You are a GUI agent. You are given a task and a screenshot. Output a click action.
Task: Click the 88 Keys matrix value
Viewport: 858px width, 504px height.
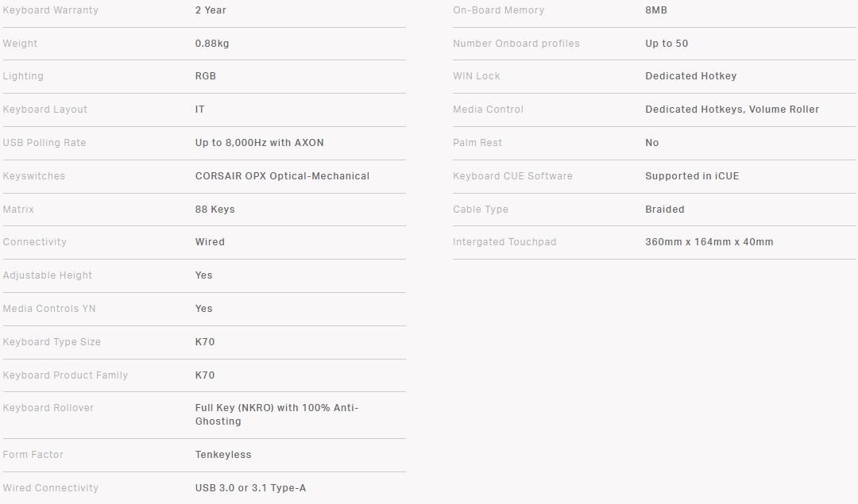point(215,210)
